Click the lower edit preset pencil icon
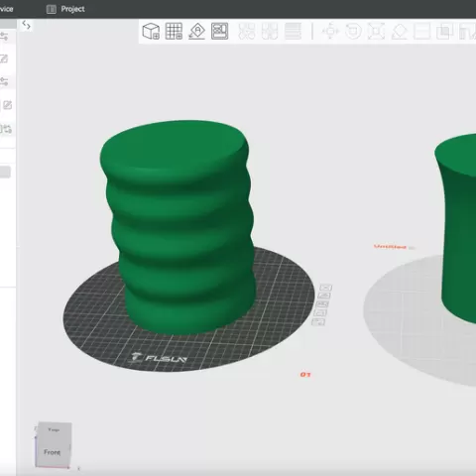The width and height of the screenshot is (476, 476). pyautogui.click(x=7, y=105)
